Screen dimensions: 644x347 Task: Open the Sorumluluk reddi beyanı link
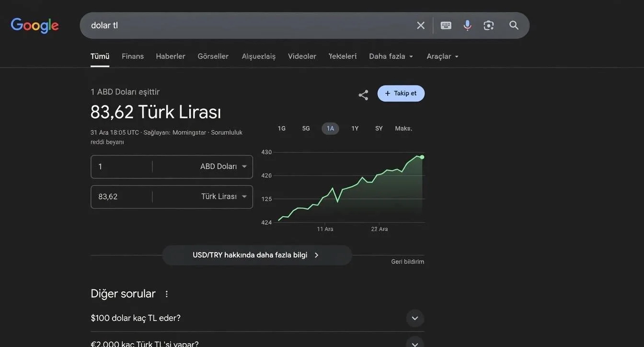167,137
